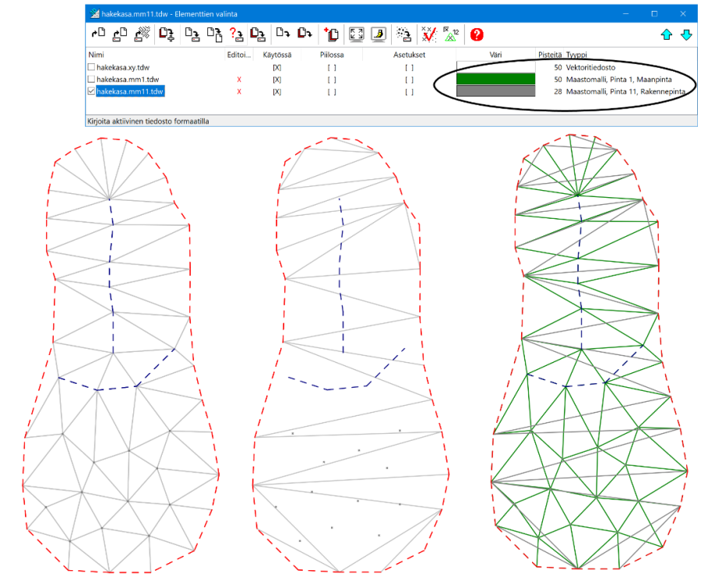Click the fit view extents icon
701x588 pixels.
[x=355, y=34]
